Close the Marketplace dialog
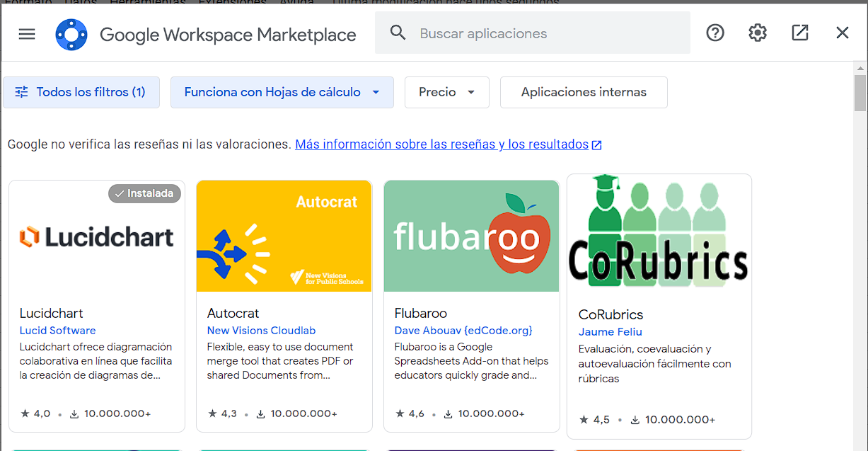The image size is (868, 451). tap(842, 33)
